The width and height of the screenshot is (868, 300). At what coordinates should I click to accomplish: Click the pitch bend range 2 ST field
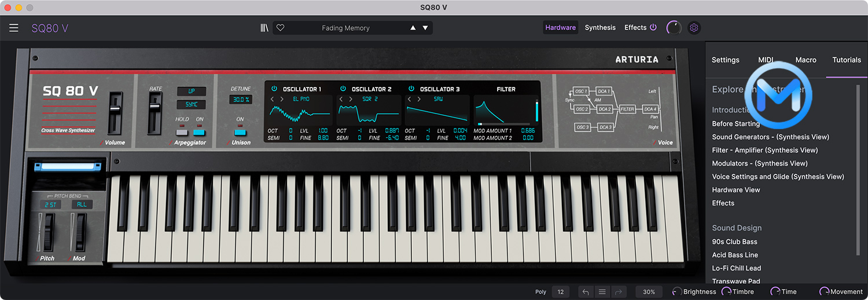[x=50, y=204]
